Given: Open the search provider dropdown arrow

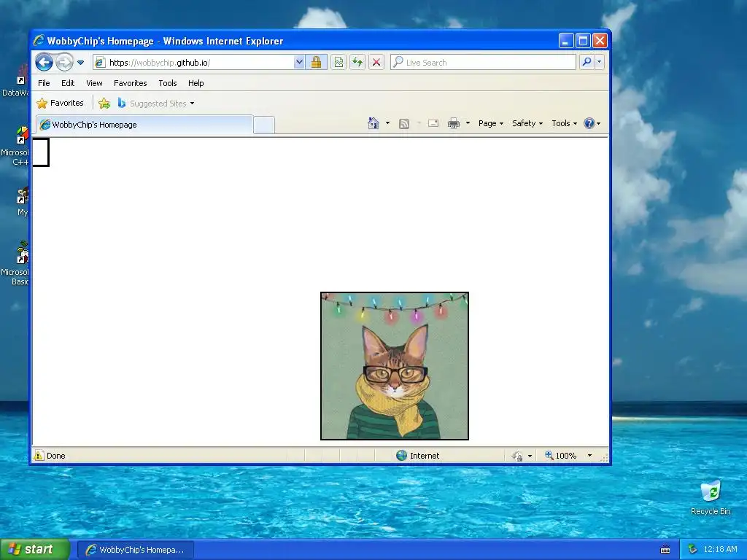Looking at the screenshot, I should [x=600, y=63].
